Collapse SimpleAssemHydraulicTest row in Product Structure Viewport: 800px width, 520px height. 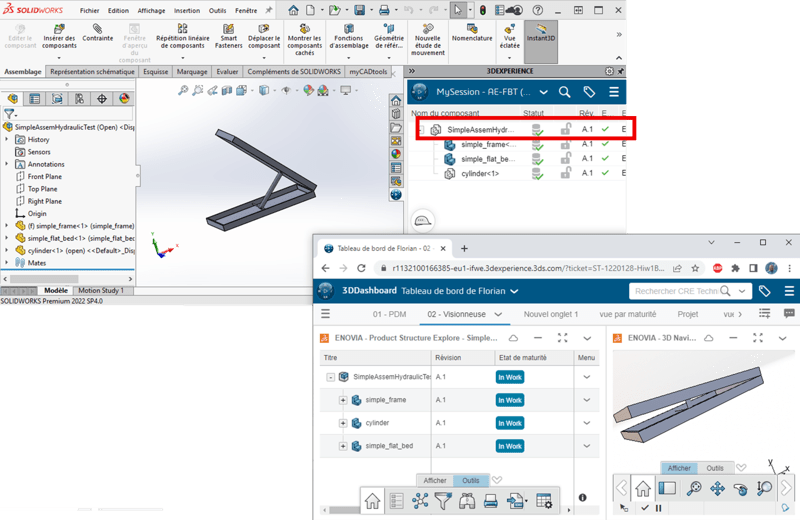pyautogui.click(x=331, y=377)
